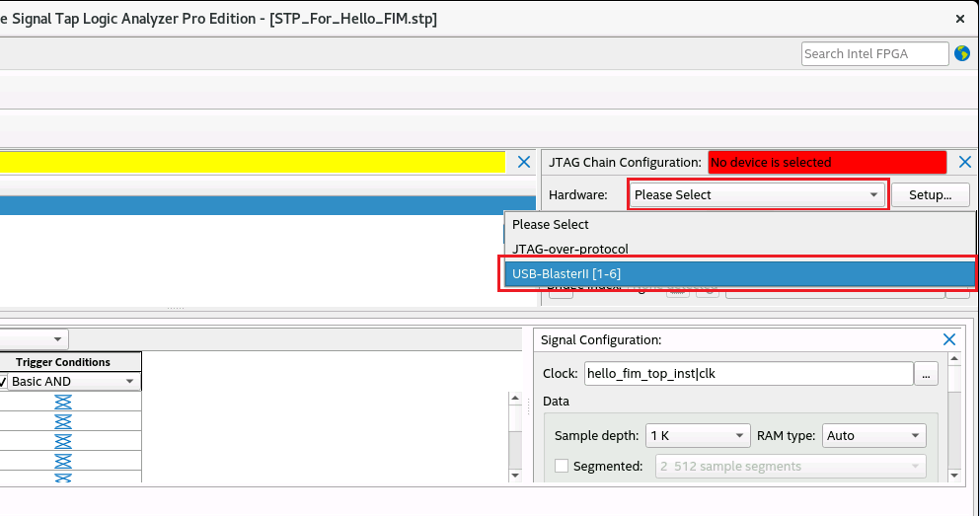This screenshot has height=516, width=980.
Task: Click the Setup... button
Action: tap(930, 194)
